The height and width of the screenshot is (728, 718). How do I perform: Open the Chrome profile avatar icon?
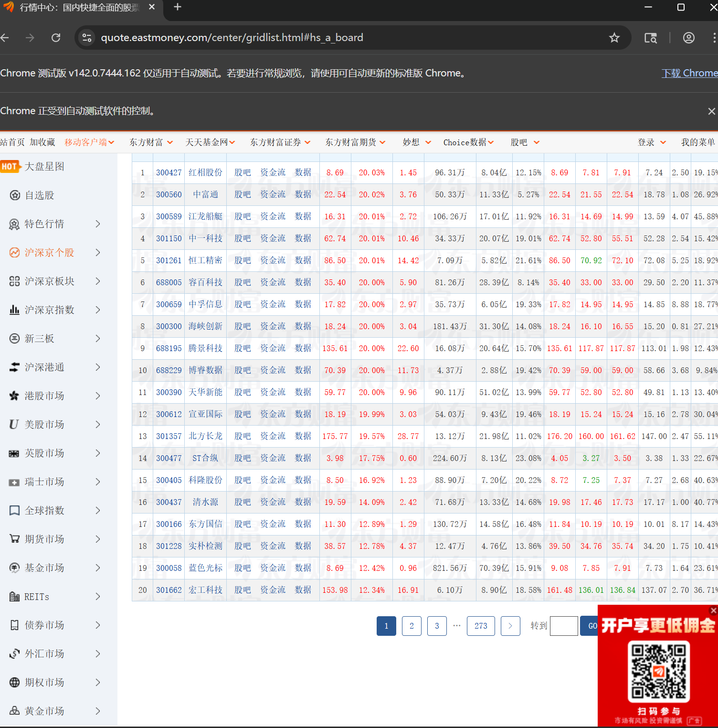(x=688, y=38)
